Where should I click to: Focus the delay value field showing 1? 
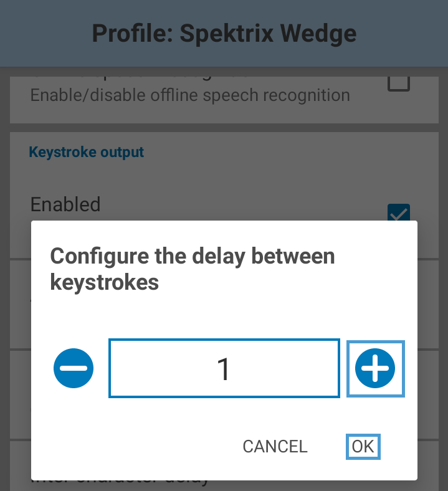[x=224, y=368]
